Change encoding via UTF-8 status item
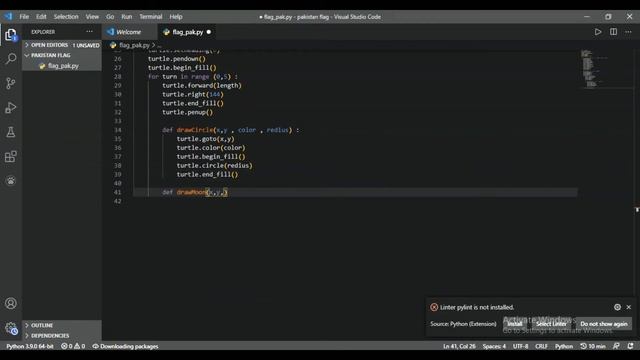 point(520,346)
